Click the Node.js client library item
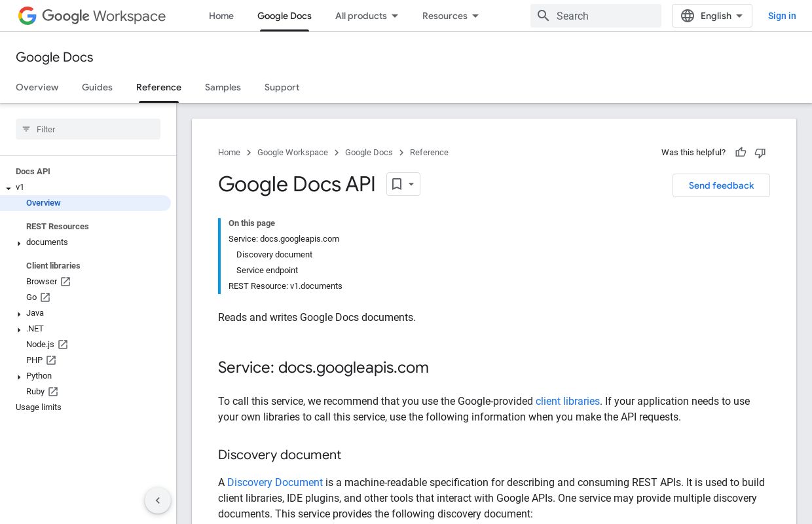Screen dimensions: 812x524 [40, 345]
